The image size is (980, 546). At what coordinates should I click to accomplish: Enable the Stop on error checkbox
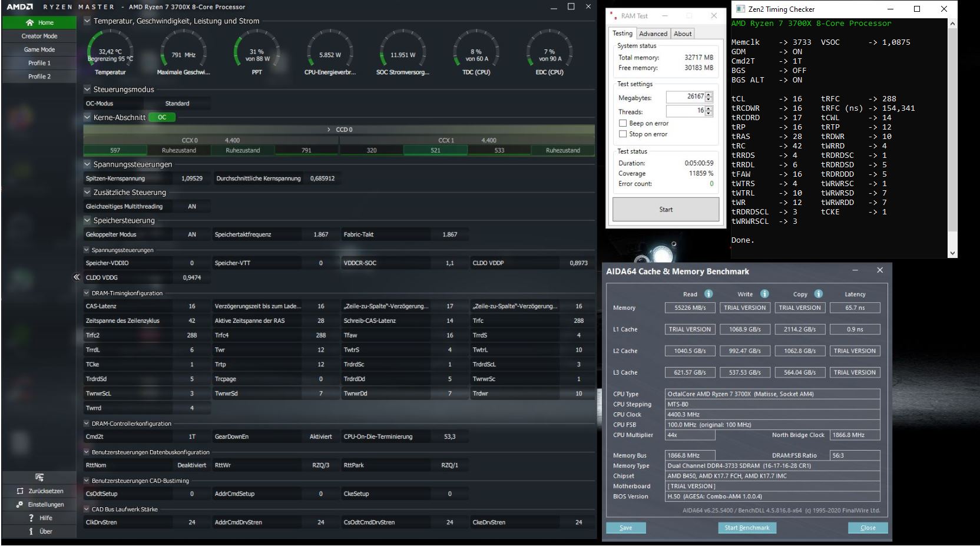point(623,134)
